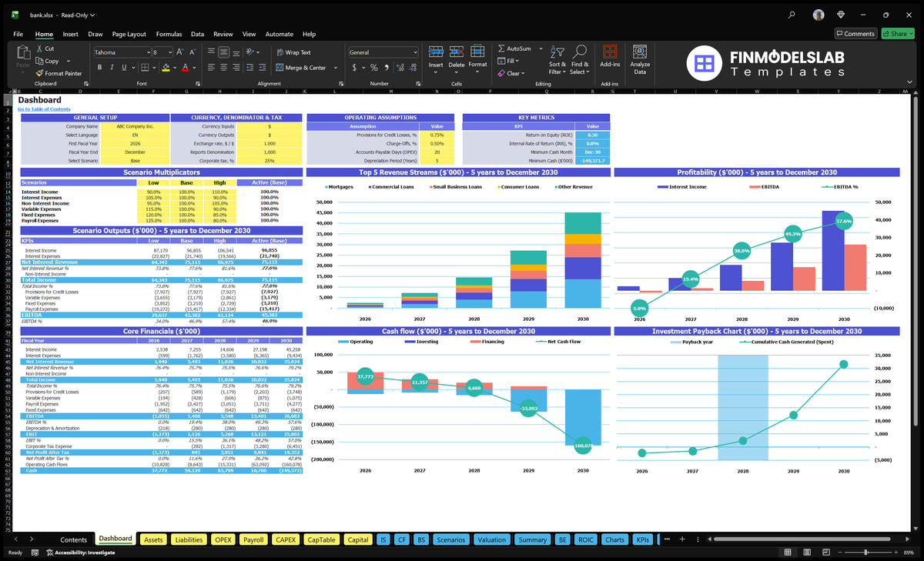Open the Assets sheet tab
The width and height of the screenshot is (924, 561).
click(x=153, y=539)
